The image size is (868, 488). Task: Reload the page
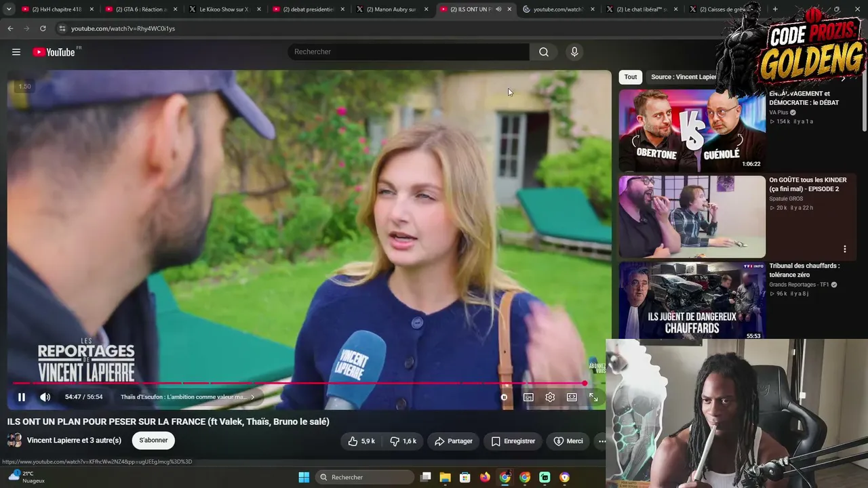(43, 28)
